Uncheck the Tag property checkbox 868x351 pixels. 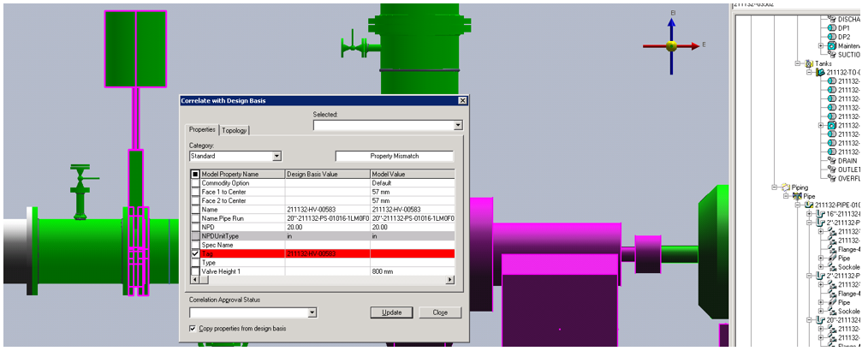tap(194, 253)
